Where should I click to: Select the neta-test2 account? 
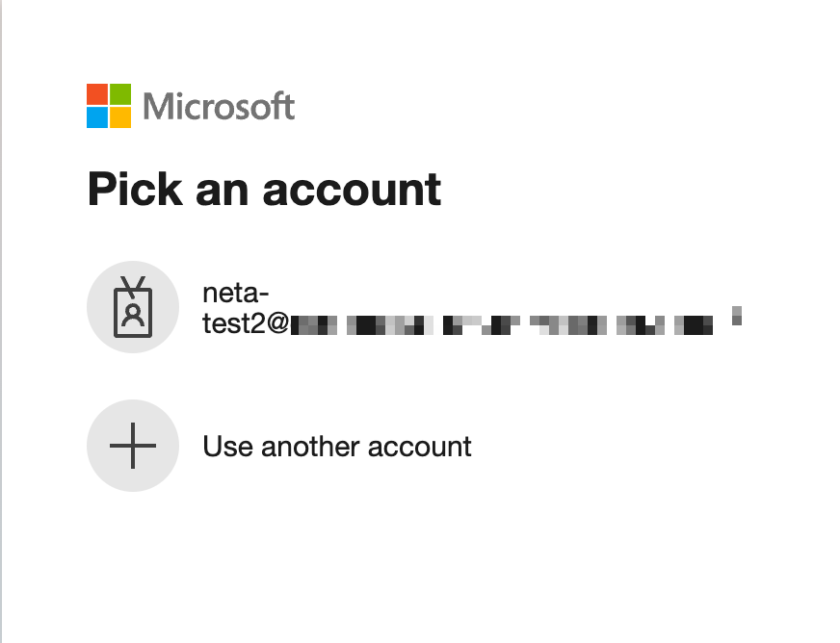coord(414,307)
